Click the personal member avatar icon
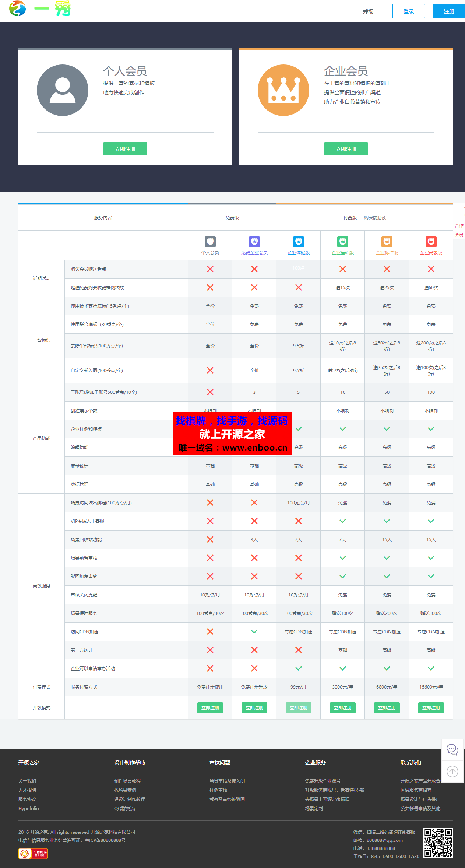This screenshot has width=465, height=868. pyautogui.click(x=63, y=90)
